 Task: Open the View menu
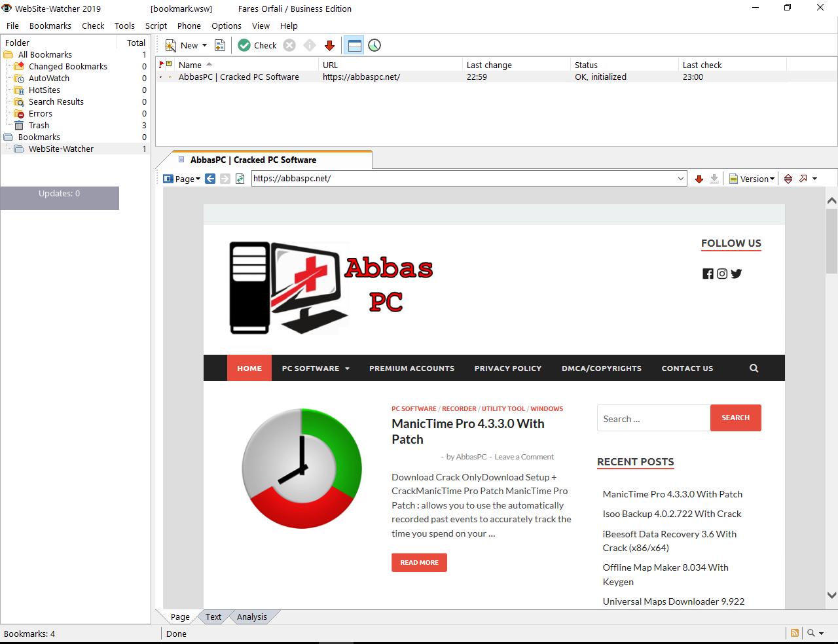coord(261,26)
